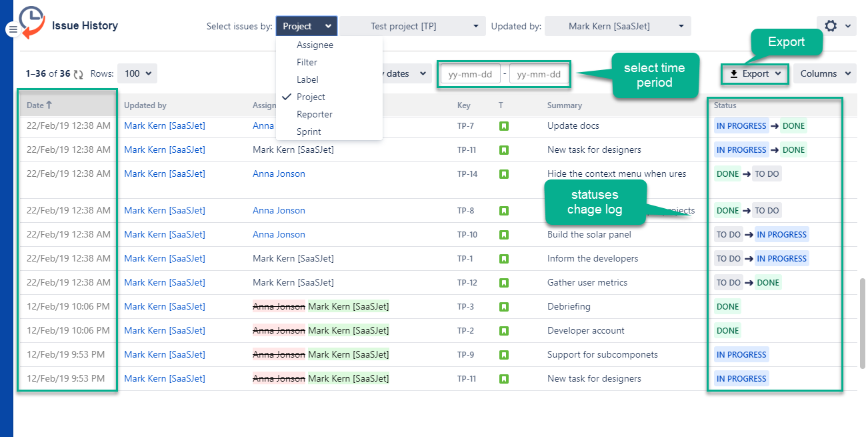Click the sort arrow in Date header
The height and width of the screenshot is (437, 868).
pos(49,105)
